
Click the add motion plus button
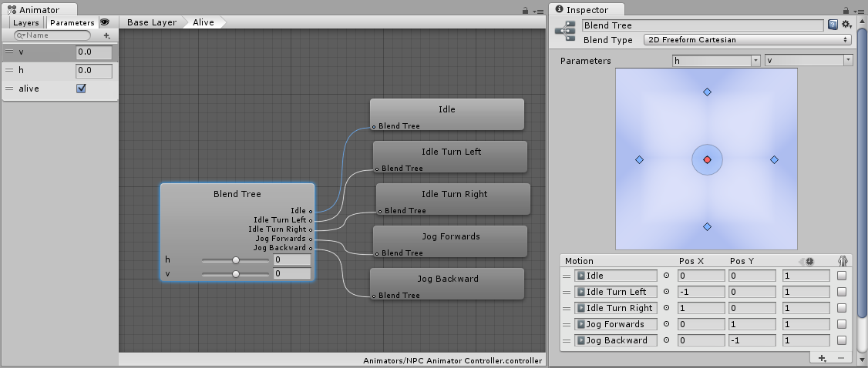coord(823,358)
